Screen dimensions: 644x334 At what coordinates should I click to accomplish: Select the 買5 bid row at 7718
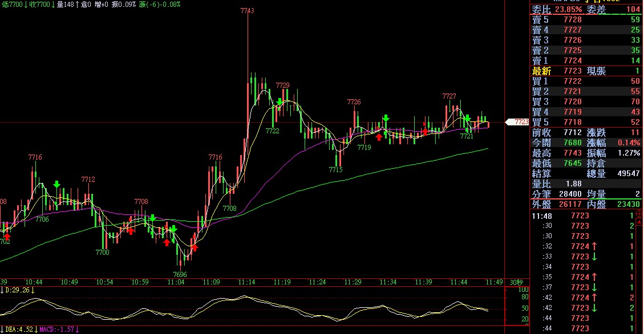pyautogui.click(x=586, y=123)
